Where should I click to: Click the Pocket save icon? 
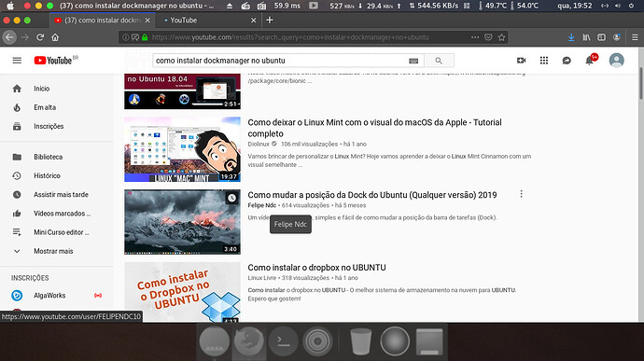488,37
